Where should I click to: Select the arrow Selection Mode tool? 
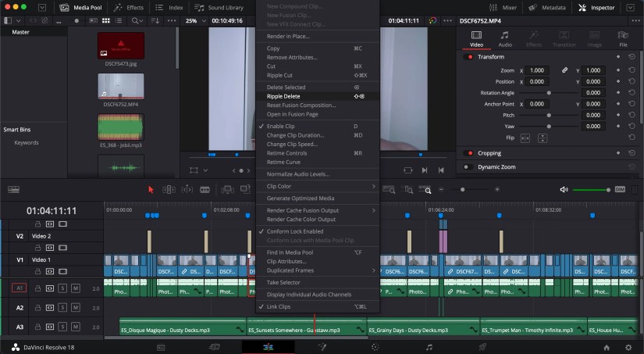click(151, 189)
